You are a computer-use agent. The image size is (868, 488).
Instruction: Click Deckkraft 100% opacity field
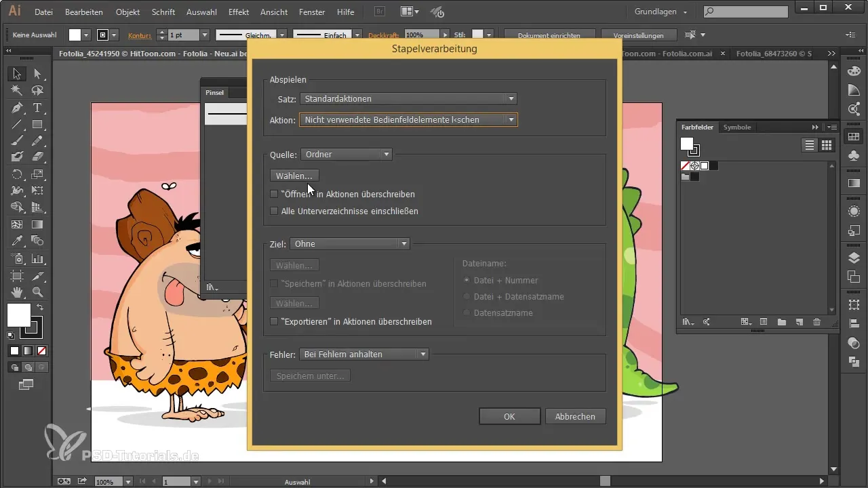422,35
